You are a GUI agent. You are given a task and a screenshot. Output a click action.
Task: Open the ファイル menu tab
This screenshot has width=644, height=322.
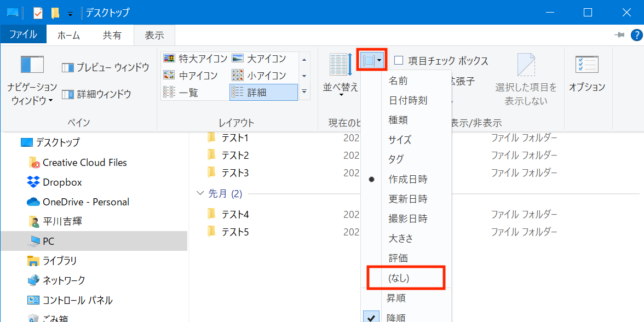point(23,35)
